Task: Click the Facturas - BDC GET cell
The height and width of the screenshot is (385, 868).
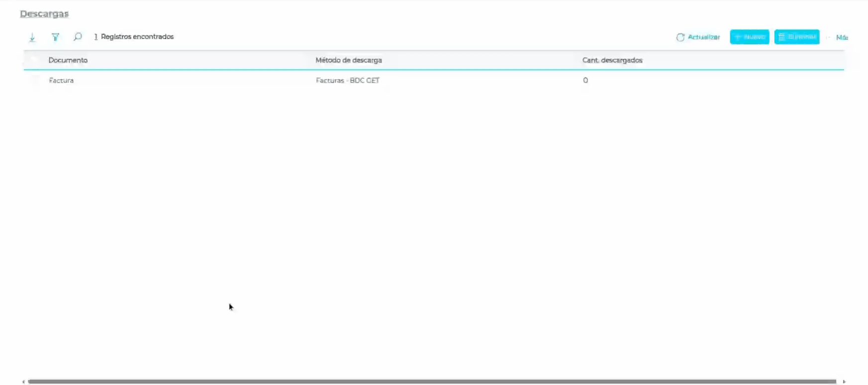Action: 348,81
